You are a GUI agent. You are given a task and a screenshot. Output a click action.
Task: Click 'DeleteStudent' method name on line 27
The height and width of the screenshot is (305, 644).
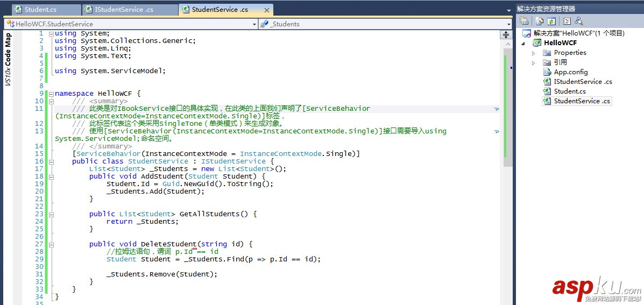pyautogui.click(x=168, y=244)
